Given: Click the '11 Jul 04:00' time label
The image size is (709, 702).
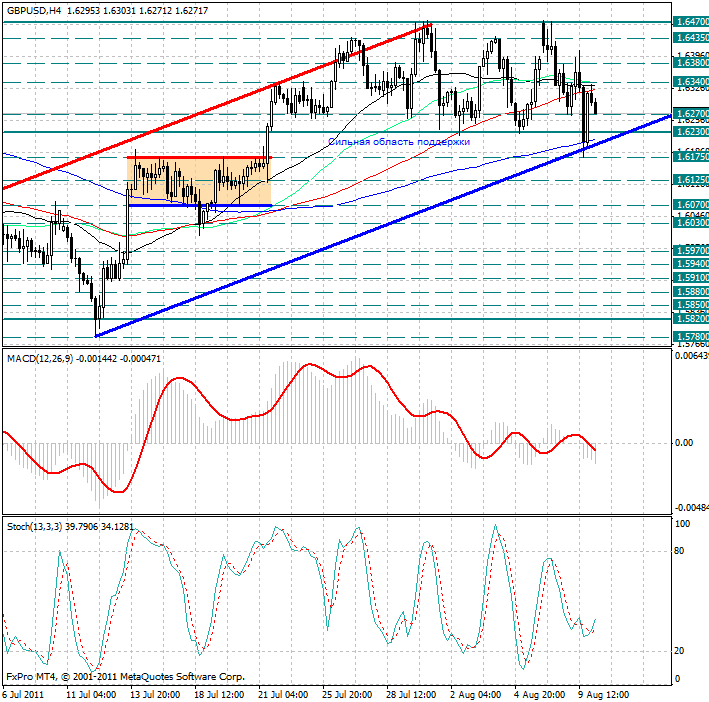Looking at the screenshot, I should [x=91, y=695].
